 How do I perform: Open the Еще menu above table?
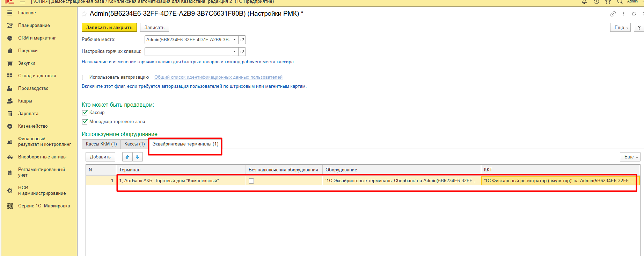coord(630,157)
